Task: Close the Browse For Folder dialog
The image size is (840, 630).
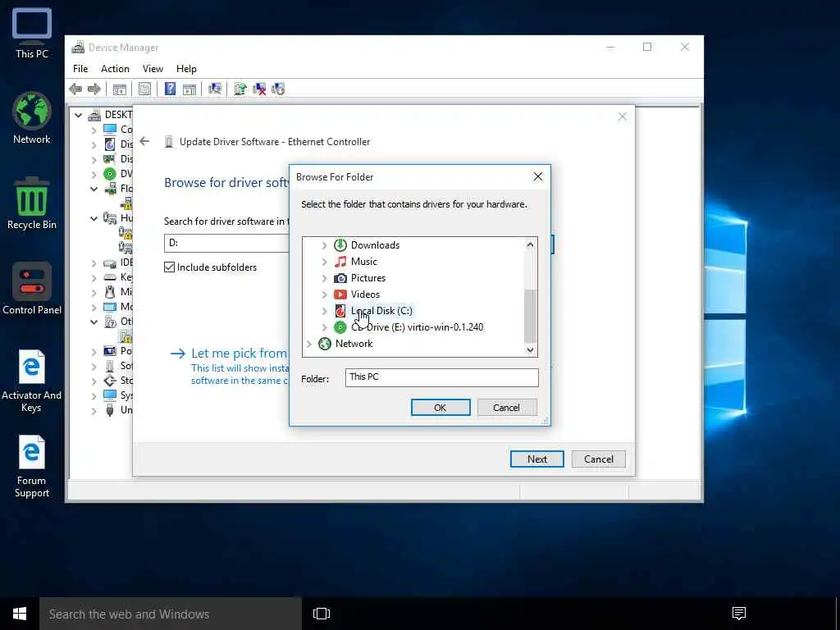Action: coord(538,177)
